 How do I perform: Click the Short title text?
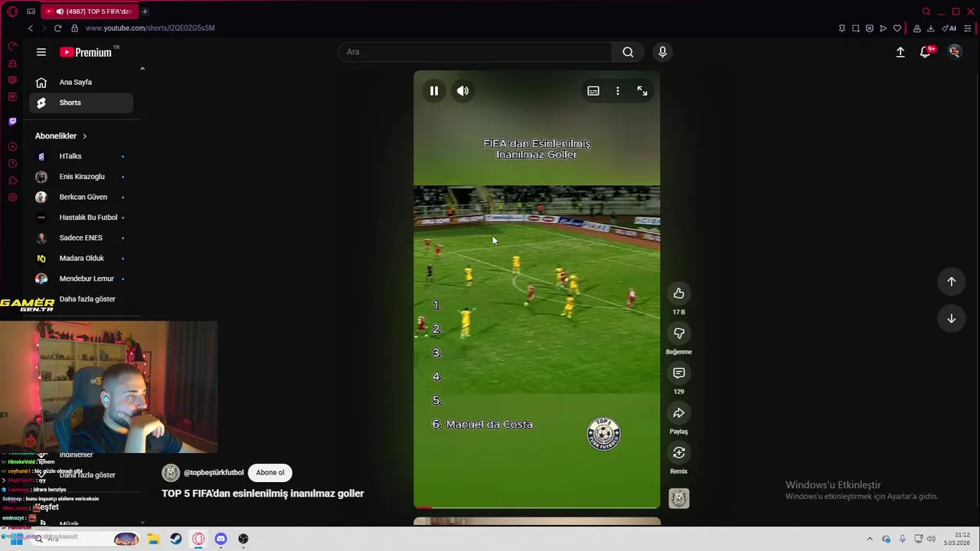coord(263,494)
